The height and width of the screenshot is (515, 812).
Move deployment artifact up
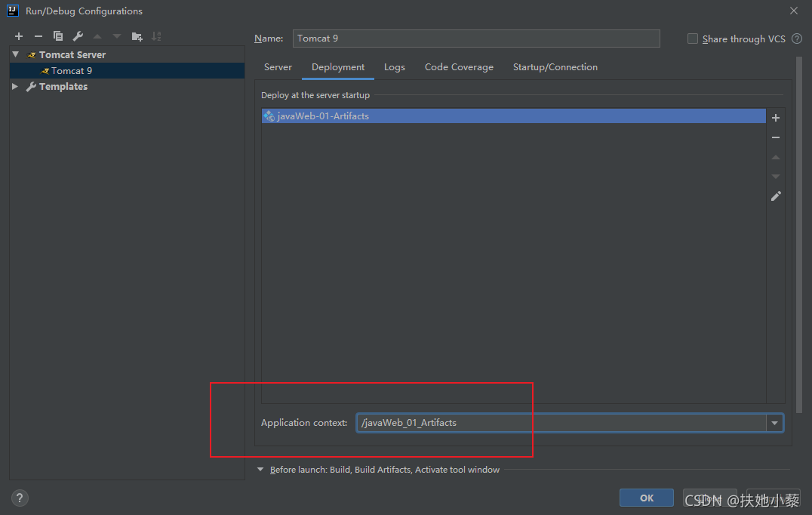(x=776, y=157)
